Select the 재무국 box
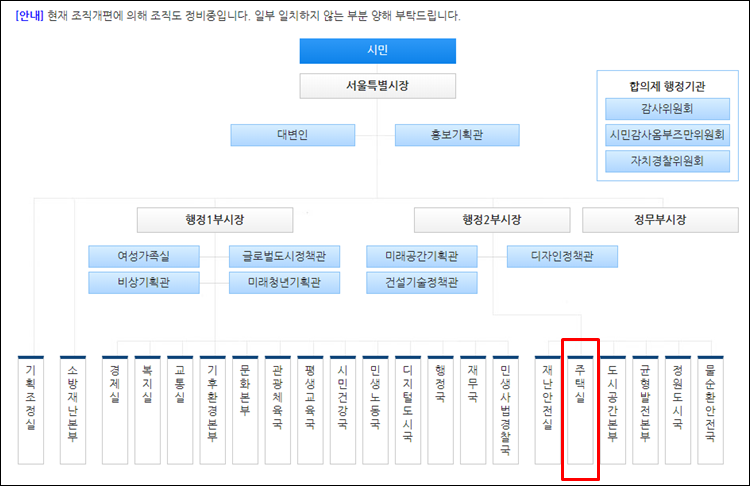The width and height of the screenshot is (750, 486). pos(473,410)
